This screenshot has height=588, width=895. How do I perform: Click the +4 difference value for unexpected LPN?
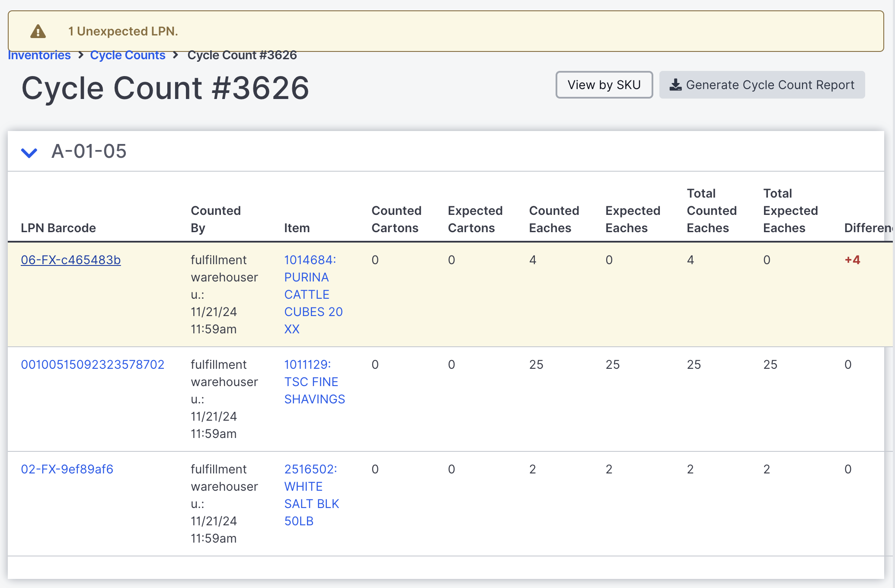853,260
